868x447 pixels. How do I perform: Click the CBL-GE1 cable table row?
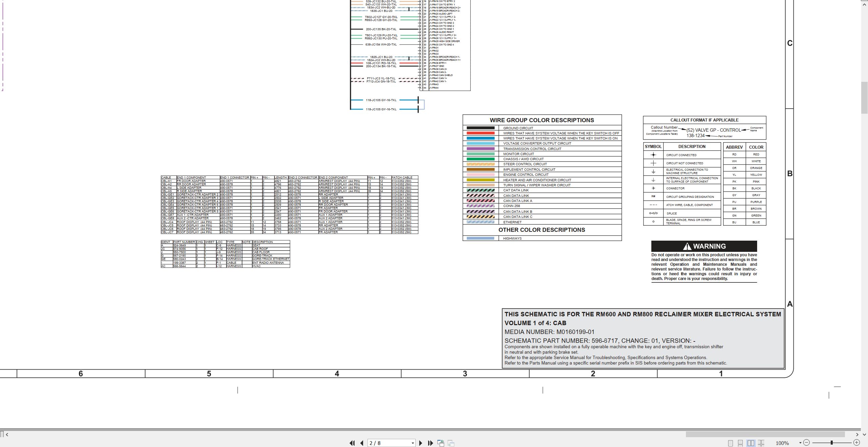click(x=289, y=194)
